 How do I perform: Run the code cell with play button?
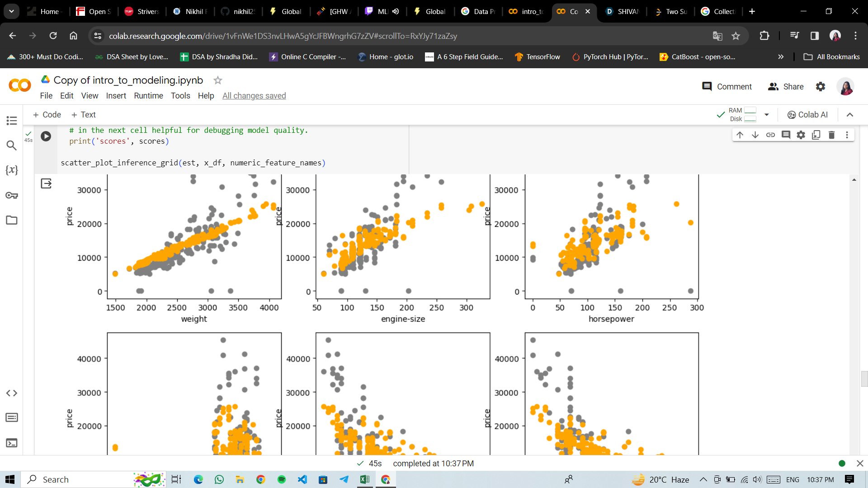(x=46, y=136)
